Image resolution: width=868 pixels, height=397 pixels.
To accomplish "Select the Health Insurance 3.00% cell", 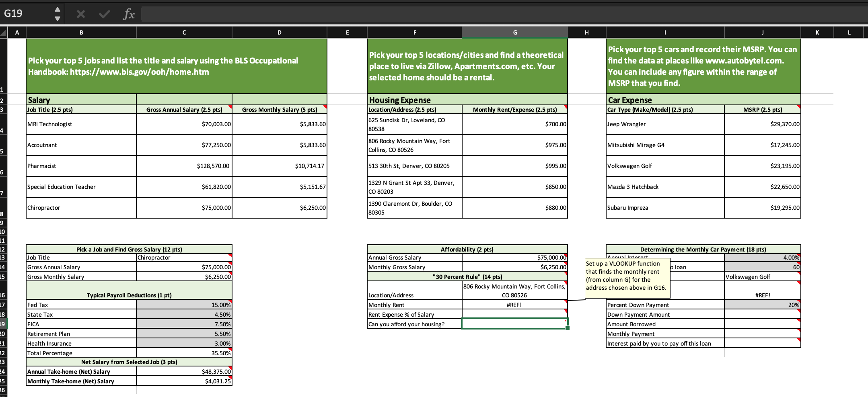I will [x=184, y=344].
